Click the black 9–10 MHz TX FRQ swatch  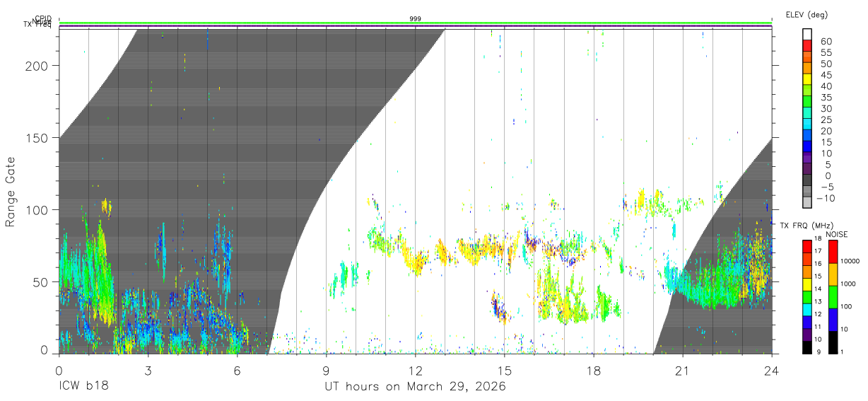coord(807,347)
